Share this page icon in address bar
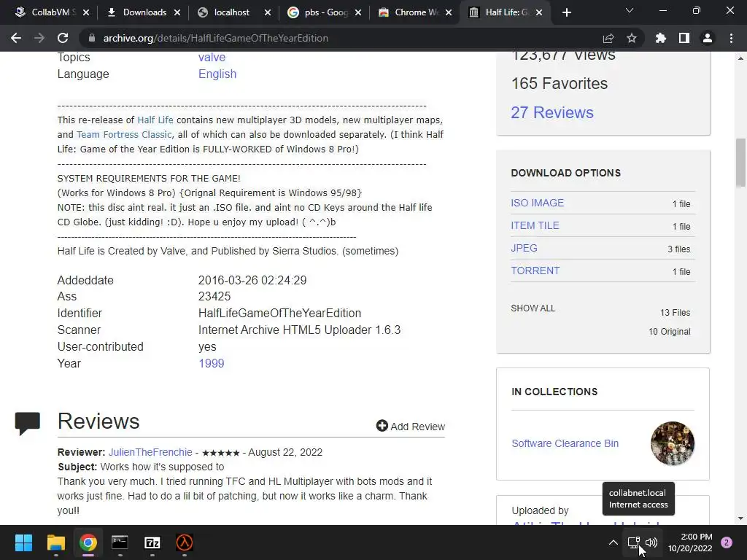747x560 pixels. (608, 38)
